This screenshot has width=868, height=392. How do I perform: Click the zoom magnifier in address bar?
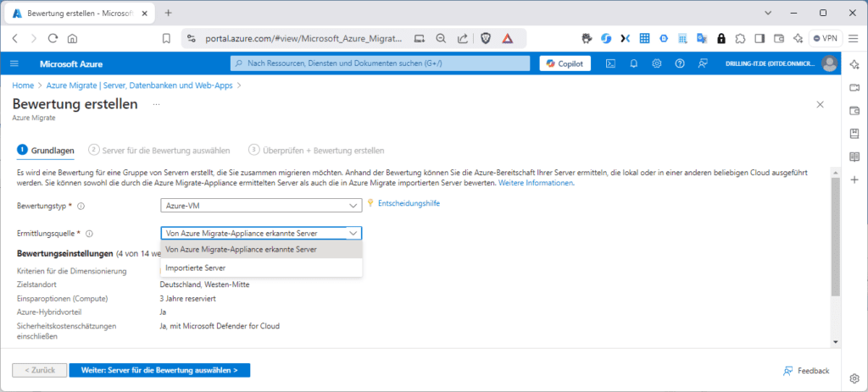441,39
